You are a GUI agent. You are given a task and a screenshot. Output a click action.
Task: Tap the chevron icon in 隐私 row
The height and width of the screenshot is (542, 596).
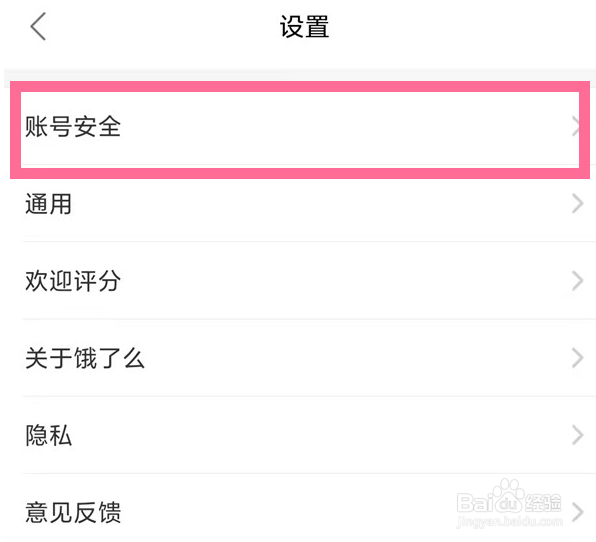[577, 435]
